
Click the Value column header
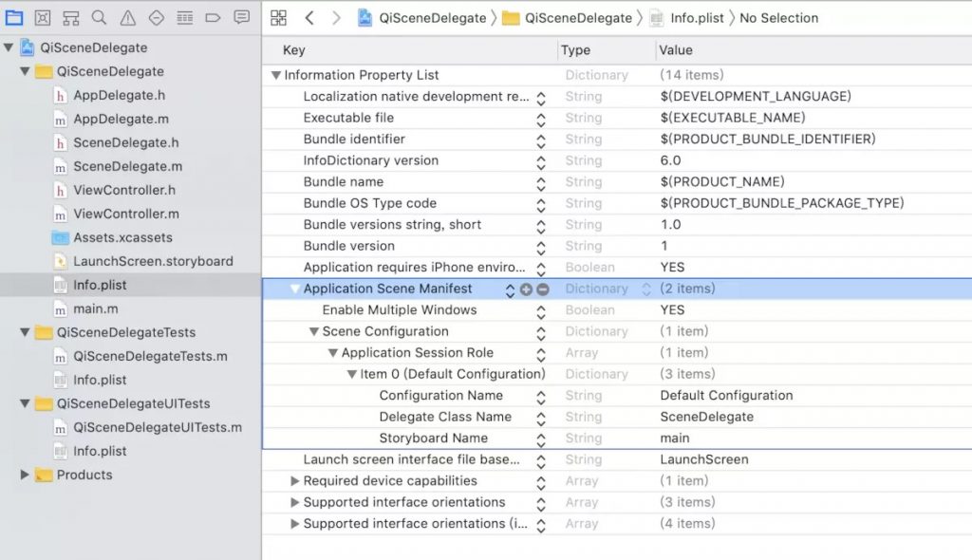pyautogui.click(x=676, y=50)
